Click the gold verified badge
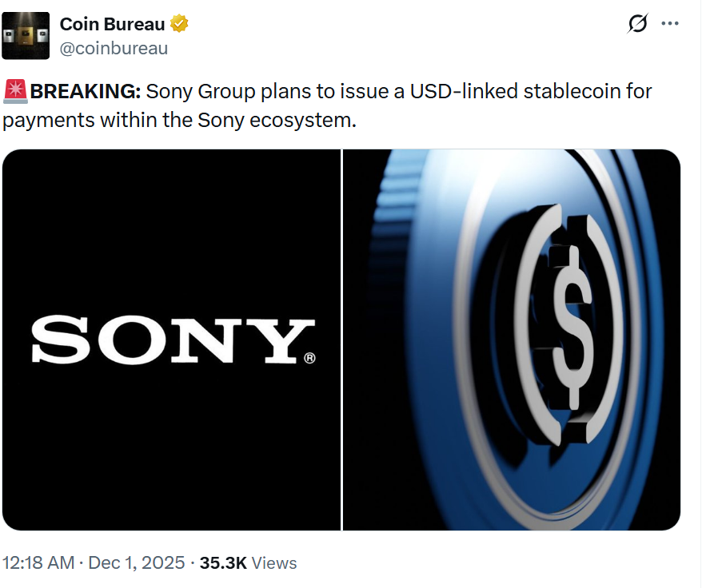706x588 pixels. click(180, 24)
